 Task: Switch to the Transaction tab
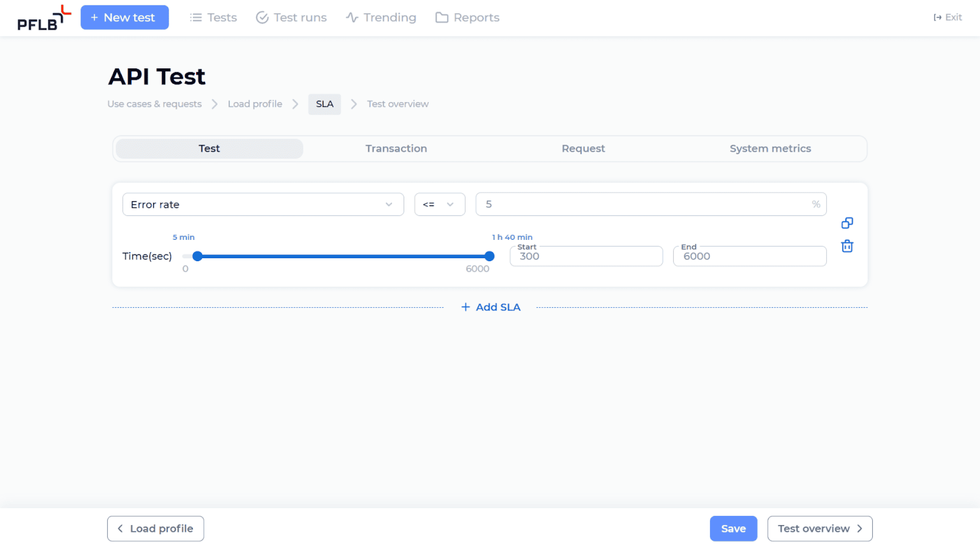[396, 148]
